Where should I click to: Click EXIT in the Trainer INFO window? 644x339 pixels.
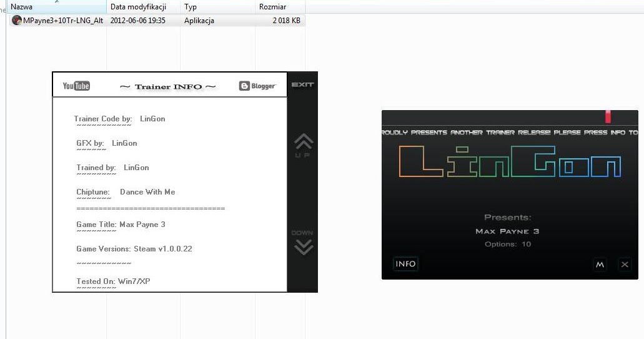[303, 85]
